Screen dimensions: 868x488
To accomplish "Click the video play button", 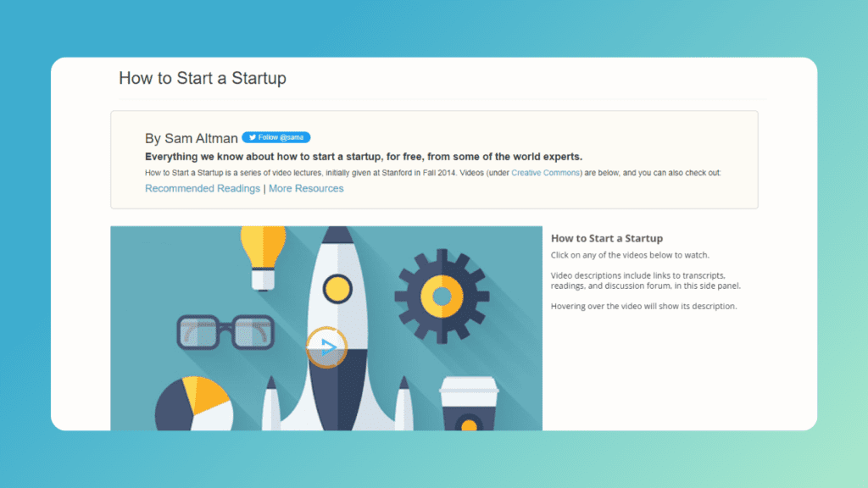I will pyautogui.click(x=326, y=347).
